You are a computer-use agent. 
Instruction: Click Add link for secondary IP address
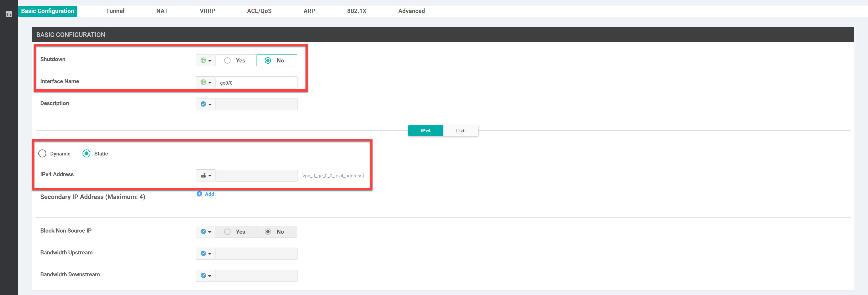pyautogui.click(x=209, y=194)
